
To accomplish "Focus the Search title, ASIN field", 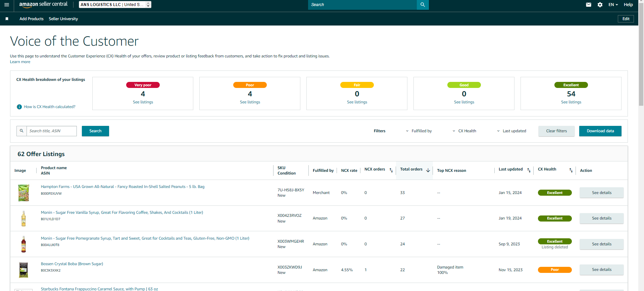I will coord(52,131).
